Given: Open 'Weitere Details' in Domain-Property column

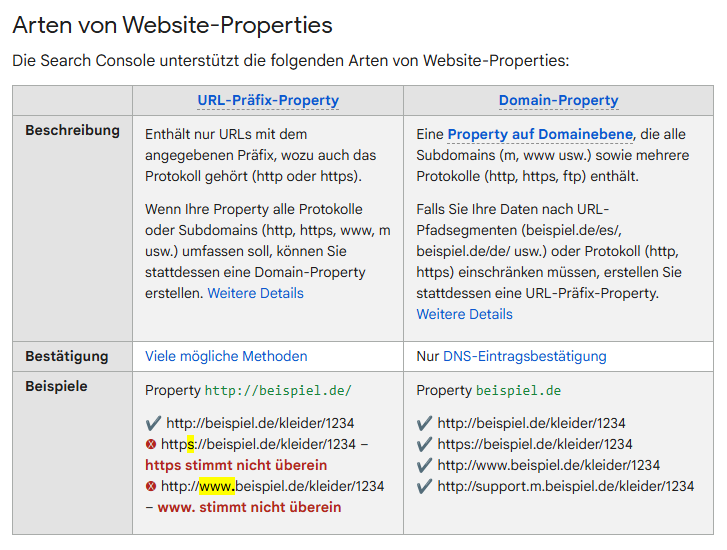Looking at the screenshot, I should (x=464, y=314).
